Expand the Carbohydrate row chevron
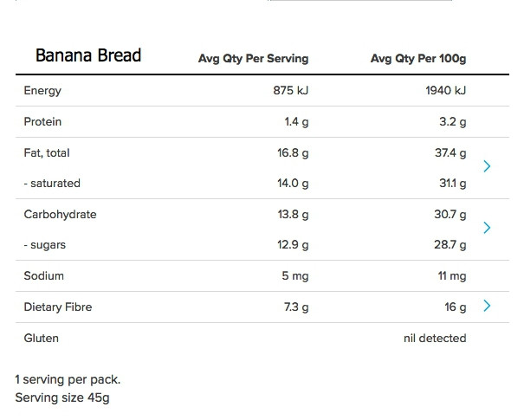 (487, 228)
